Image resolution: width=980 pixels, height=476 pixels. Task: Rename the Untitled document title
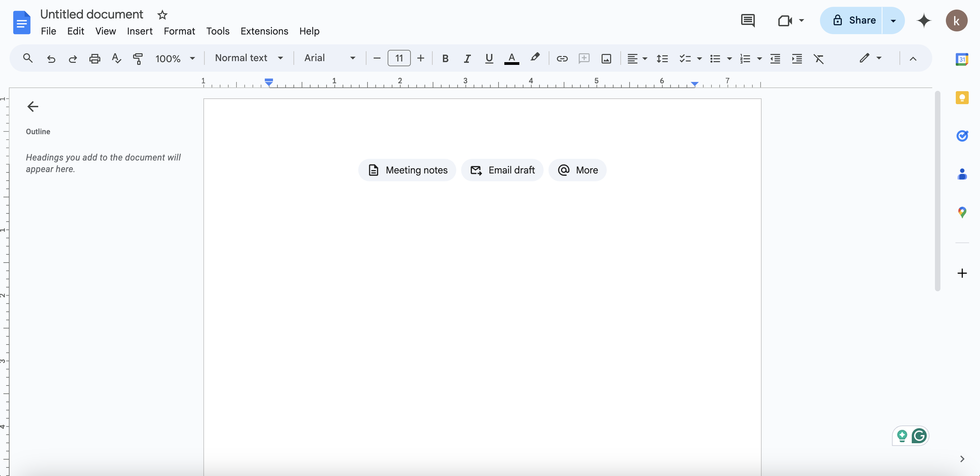pos(91,14)
